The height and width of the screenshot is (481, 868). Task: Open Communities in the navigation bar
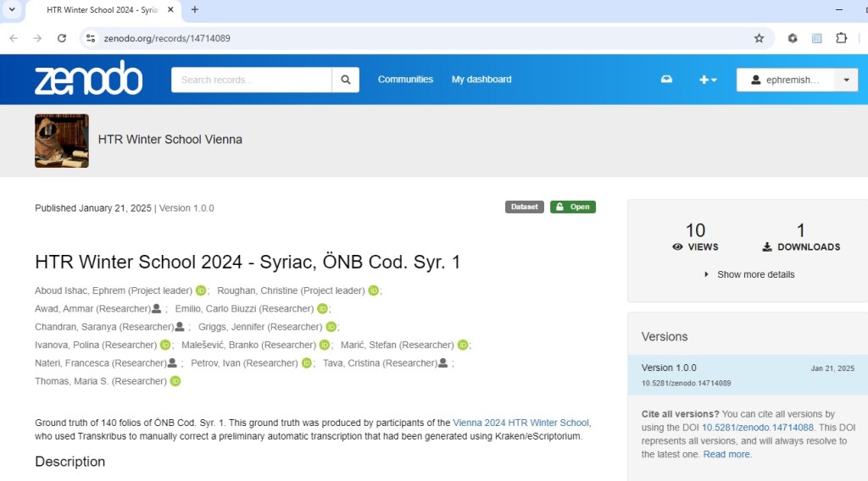[405, 80]
